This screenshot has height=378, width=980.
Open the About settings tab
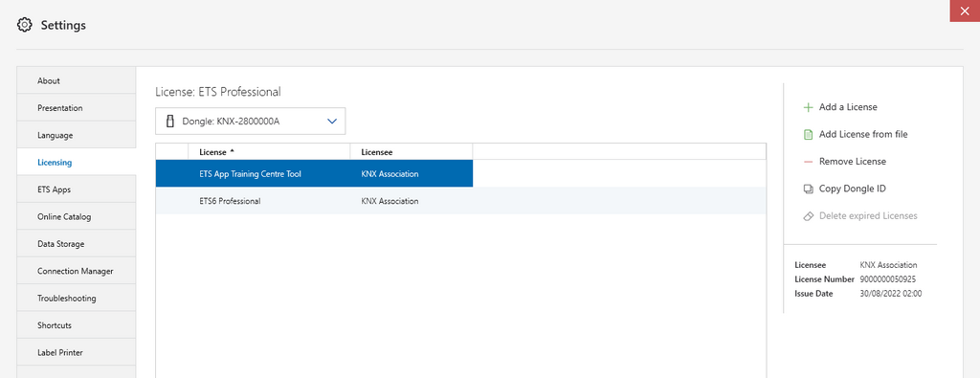click(77, 80)
